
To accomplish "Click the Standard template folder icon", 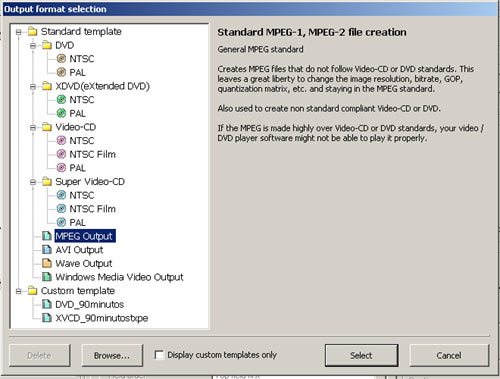I will click(x=33, y=31).
